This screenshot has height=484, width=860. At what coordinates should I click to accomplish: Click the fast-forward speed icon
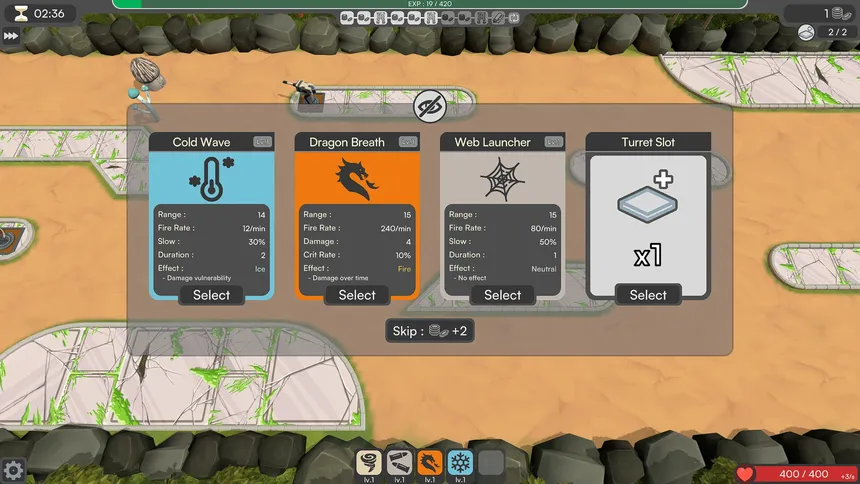pyautogui.click(x=11, y=36)
